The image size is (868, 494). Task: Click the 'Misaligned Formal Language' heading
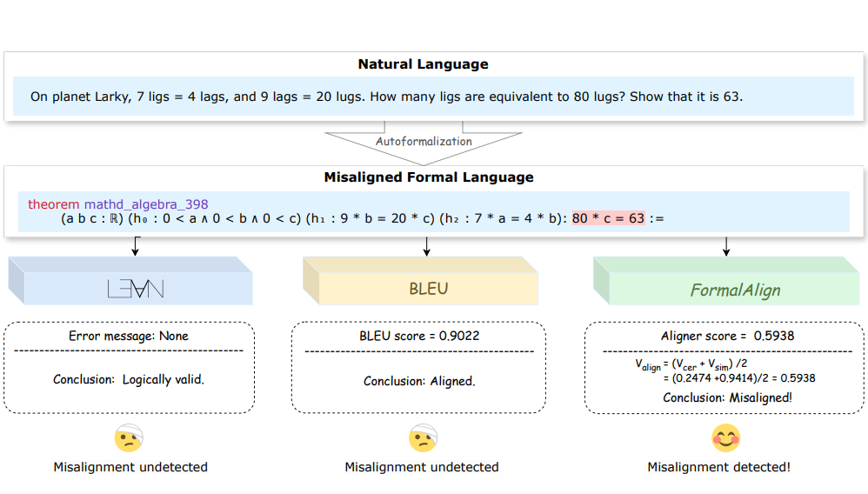429,177
